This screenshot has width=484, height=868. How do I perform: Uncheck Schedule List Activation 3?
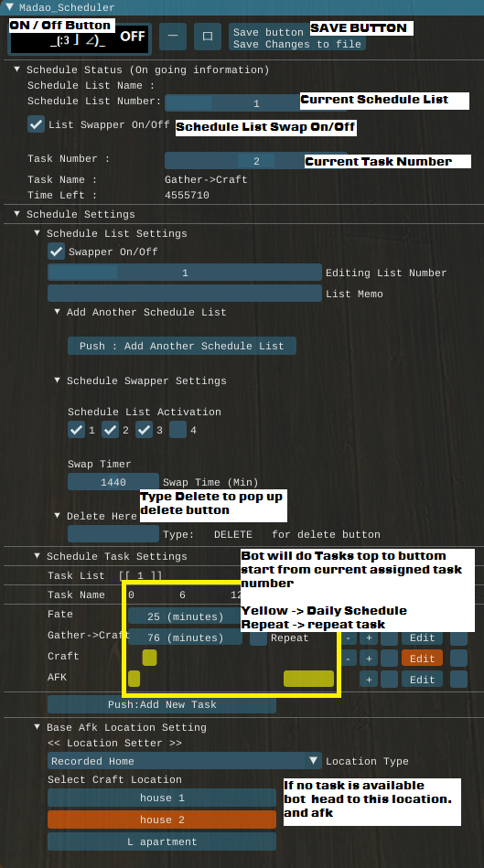[144, 430]
